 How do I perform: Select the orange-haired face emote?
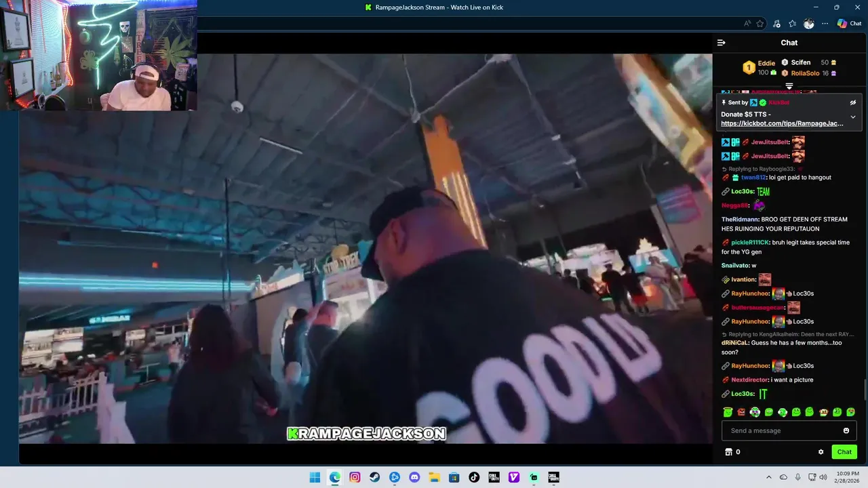823,412
